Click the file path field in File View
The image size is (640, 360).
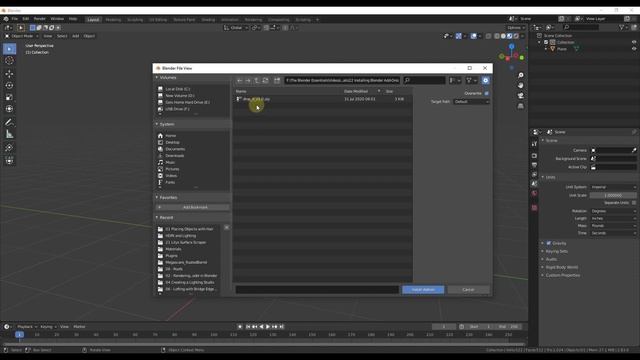[342, 80]
